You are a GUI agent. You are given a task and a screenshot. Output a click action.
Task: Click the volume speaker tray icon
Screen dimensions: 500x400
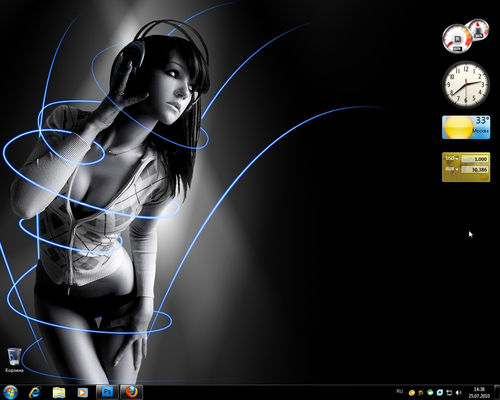[459, 393]
